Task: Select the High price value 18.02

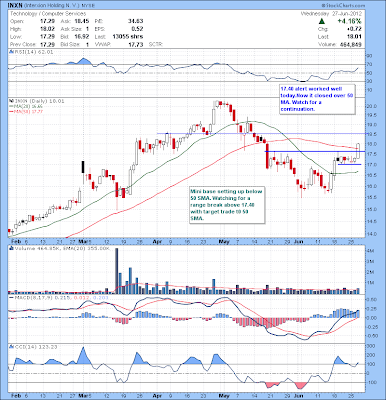Action: click(x=46, y=29)
